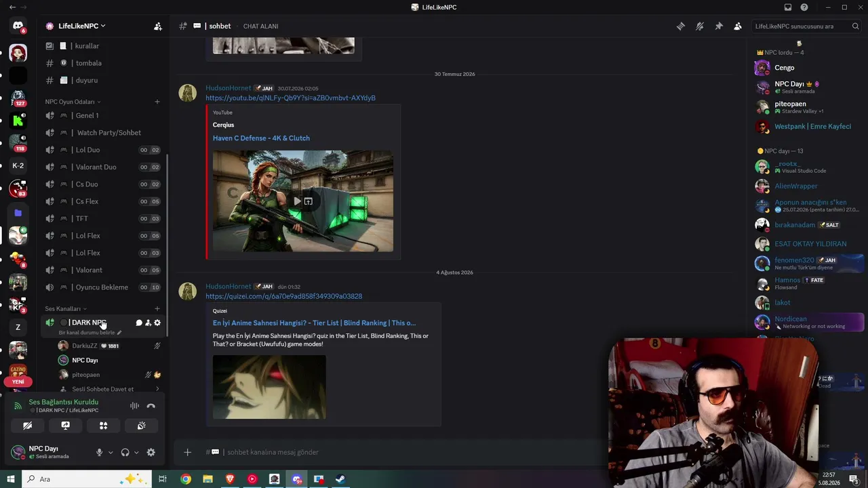
Task: Open noise suppression settings
Action: point(134,406)
